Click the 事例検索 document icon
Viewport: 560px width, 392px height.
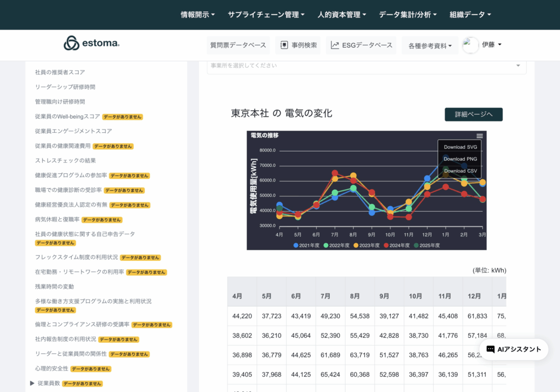coord(284,45)
